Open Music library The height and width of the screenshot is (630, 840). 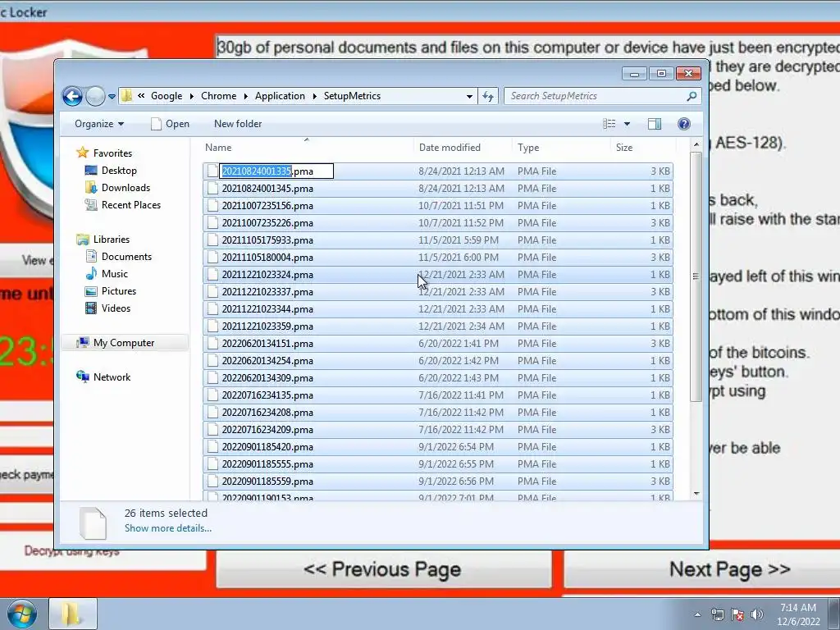click(115, 274)
